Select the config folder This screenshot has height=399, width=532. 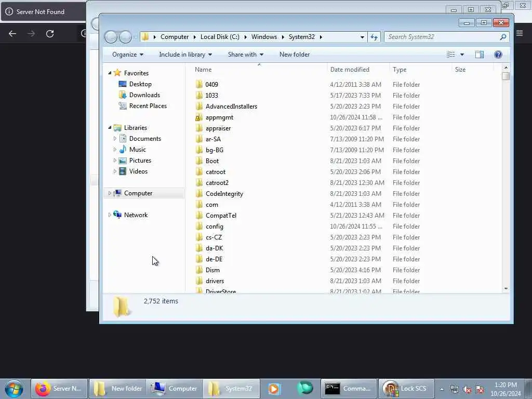tap(215, 227)
